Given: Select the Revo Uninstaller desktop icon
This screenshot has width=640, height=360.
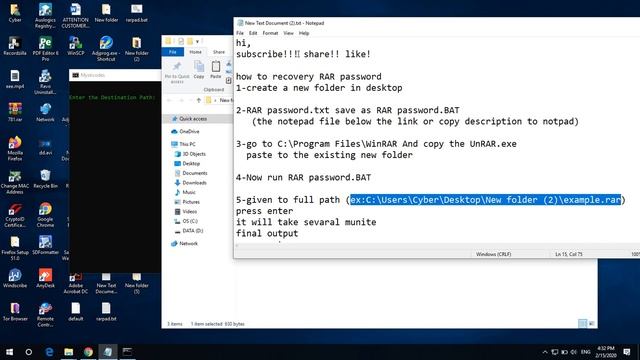Looking at the screenshot, I should [45, 82].
